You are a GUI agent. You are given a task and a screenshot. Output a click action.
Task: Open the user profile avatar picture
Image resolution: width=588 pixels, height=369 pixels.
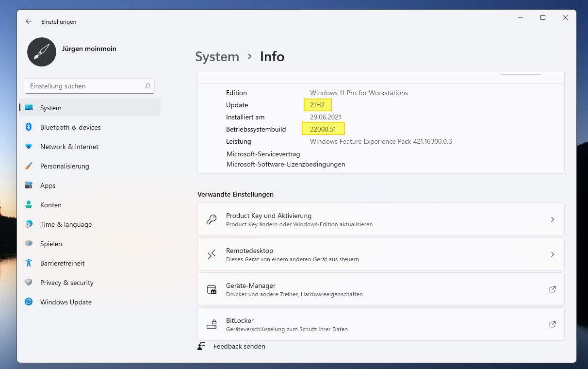42,52
